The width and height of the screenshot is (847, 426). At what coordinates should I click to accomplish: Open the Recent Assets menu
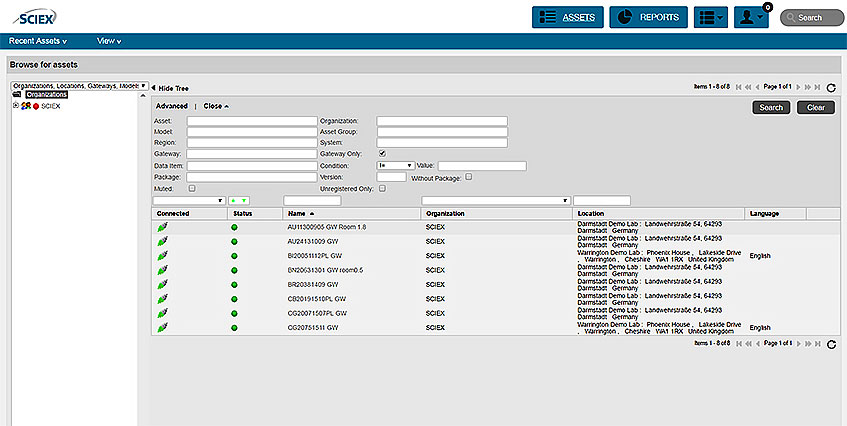pyautogui.click(x=38, y=41)
